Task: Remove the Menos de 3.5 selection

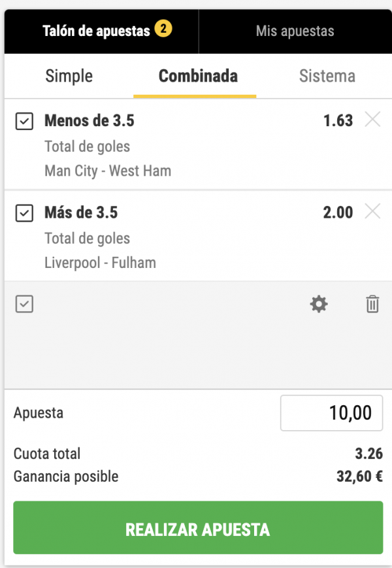Action: (x=372, y=120)
